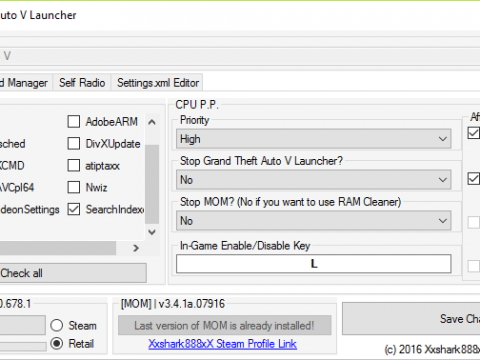Image resolution: width=480 pixels, height=360 pixels.
Task: Open Xxshark888xX Steam Profile Link
Action: [222, 344]
